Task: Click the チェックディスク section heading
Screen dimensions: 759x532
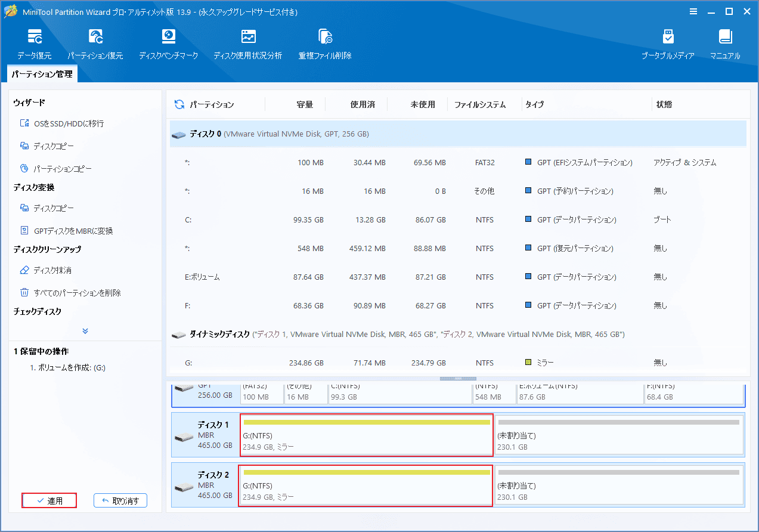Action: 38,312
